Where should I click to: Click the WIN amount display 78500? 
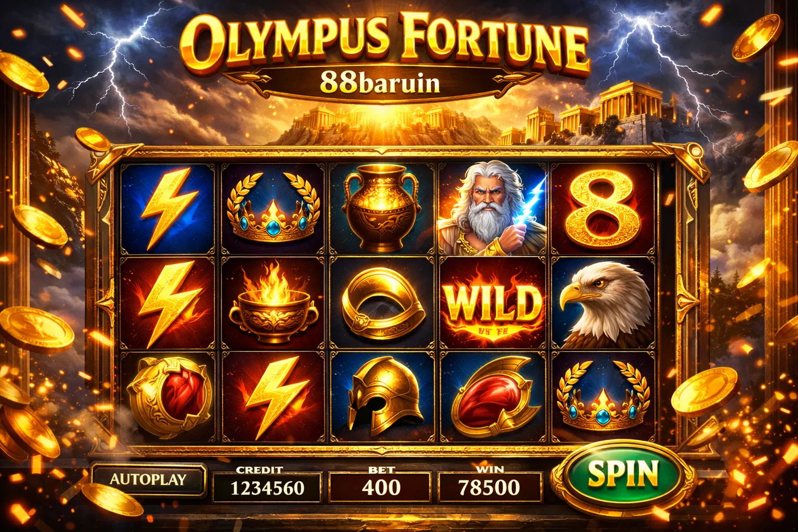(x=489, y=488)
